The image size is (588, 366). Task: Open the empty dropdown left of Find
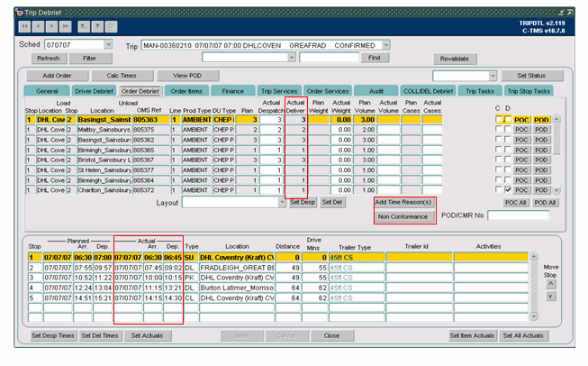tap(292, 58)
